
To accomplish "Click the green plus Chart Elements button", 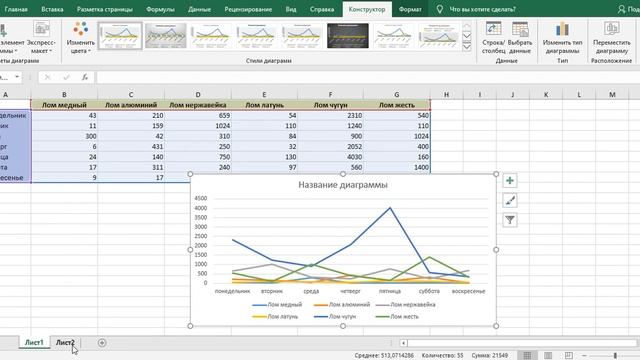I will tap(510, 181).
